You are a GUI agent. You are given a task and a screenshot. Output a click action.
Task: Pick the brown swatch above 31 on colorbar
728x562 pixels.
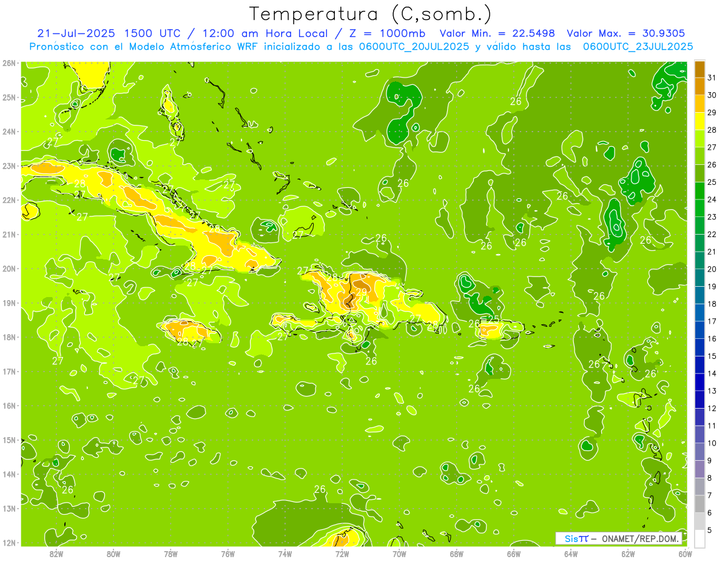tap(699, 70)
